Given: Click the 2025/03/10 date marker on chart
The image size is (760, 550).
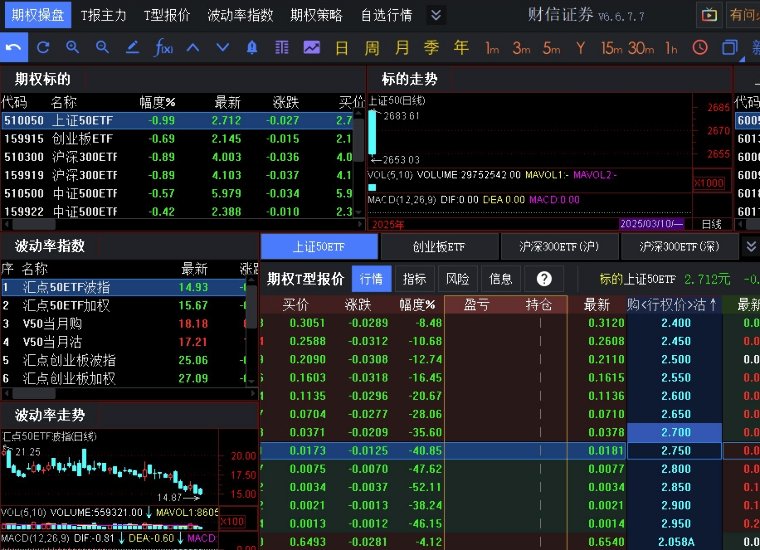Looking at the screenshot, I should point(651,223).
